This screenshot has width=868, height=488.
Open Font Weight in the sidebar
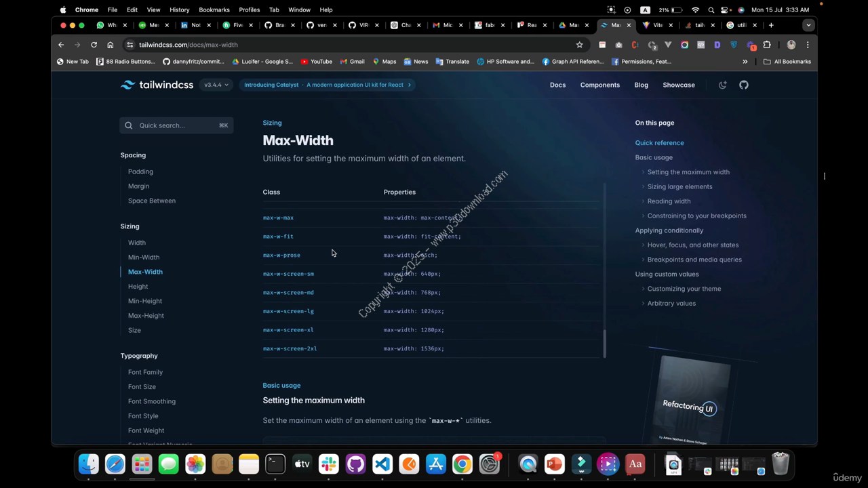coord(146,430)
